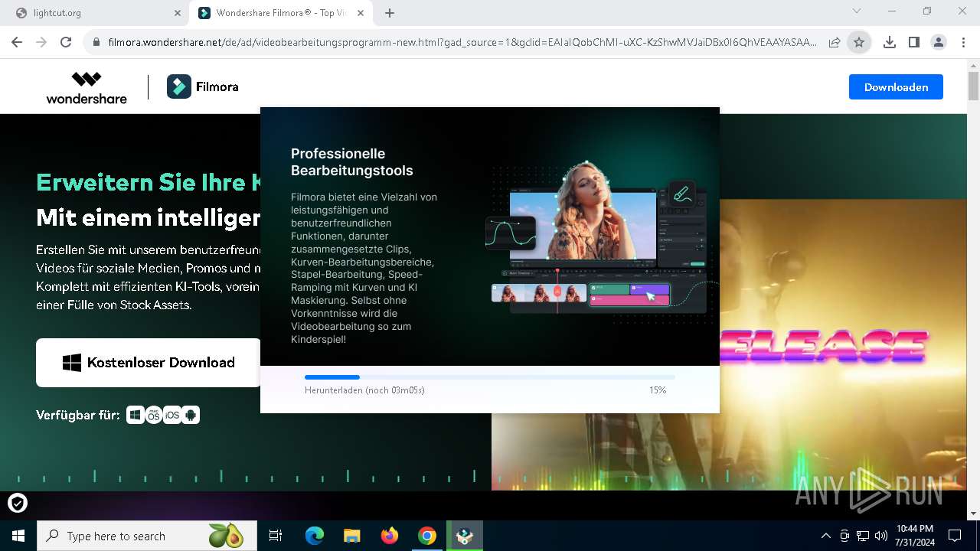
Task: Click the Herunterladen remaining time text
Action: 364,390
